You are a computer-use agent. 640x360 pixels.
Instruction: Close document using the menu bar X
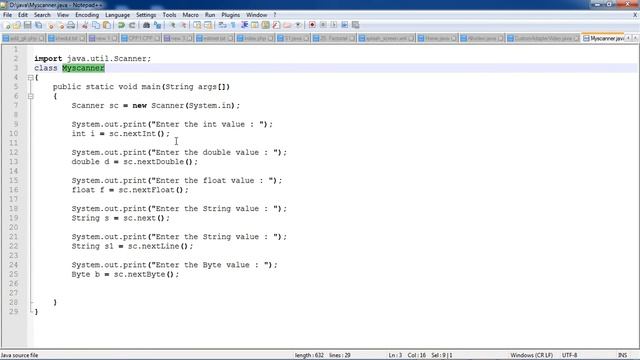click(x=635, y=15)
